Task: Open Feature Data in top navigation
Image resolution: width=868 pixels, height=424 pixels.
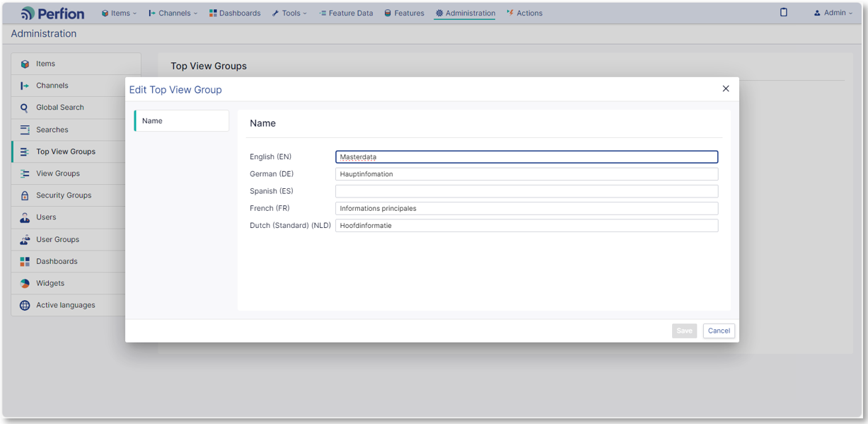Action: 346,13
